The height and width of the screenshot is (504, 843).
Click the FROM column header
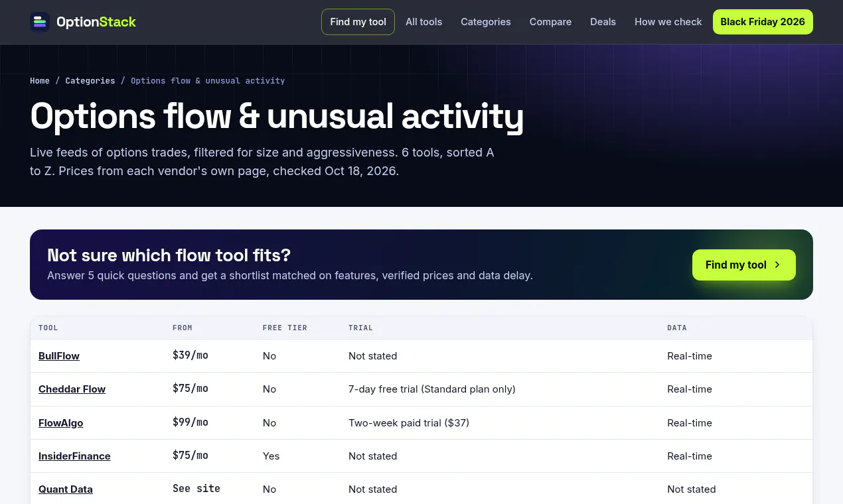tap(183, 328)
